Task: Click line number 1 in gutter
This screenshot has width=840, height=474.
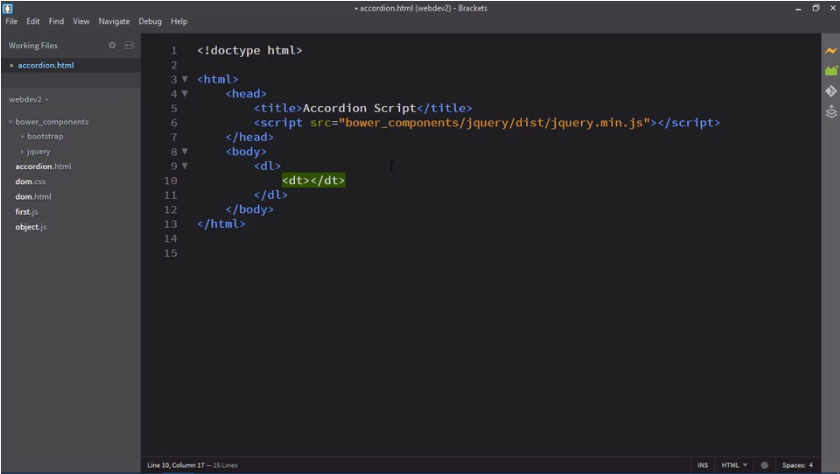Action: pyautogui.click(x=174, y=51)
